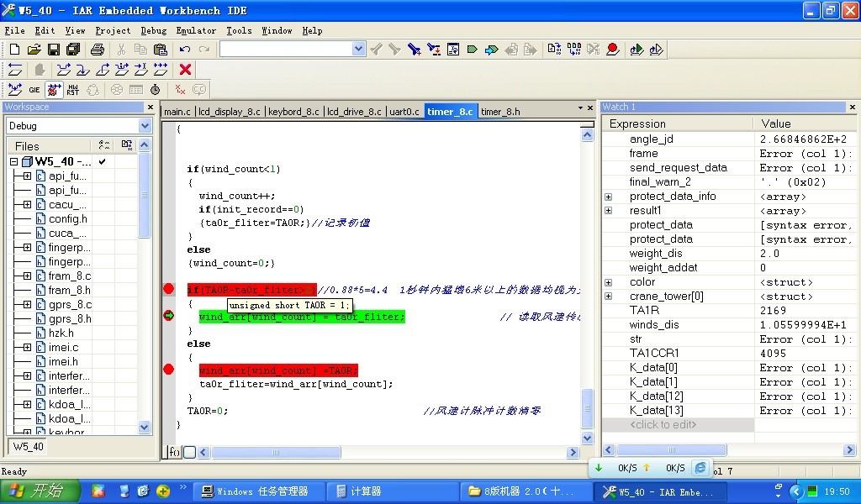
Task: Expand fram_8.c in the file tree
Action: [x=27, y=276]
